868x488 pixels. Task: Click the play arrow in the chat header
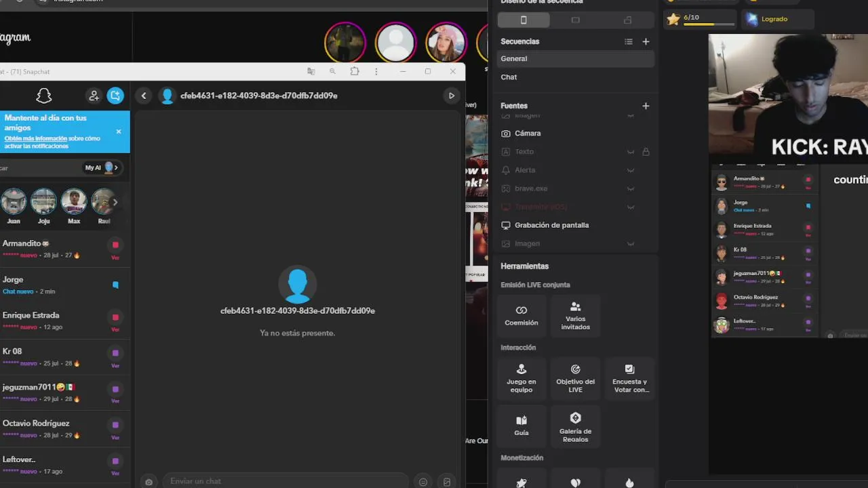click(452, 96)
